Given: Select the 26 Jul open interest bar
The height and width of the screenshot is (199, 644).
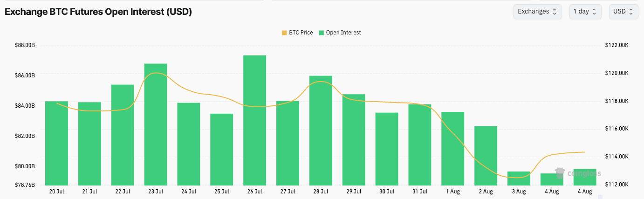Looking at the screenshot, I should (x=255, y=120).
